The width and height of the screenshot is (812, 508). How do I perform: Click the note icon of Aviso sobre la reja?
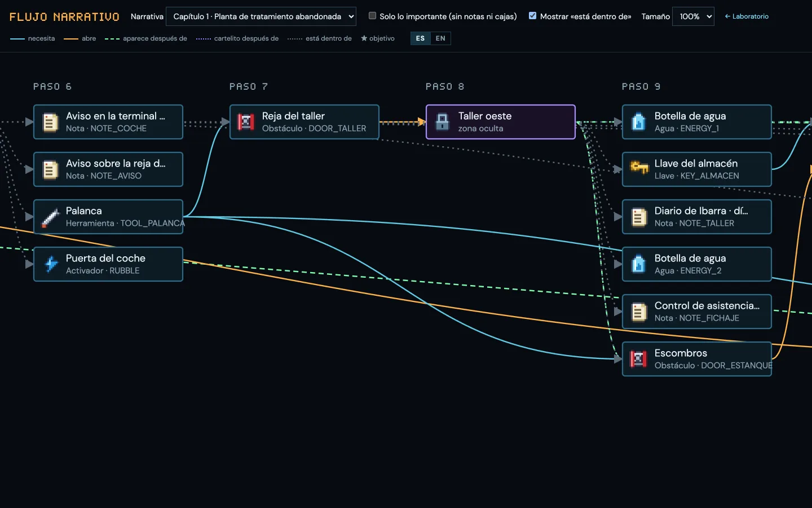tap(51, 169)
